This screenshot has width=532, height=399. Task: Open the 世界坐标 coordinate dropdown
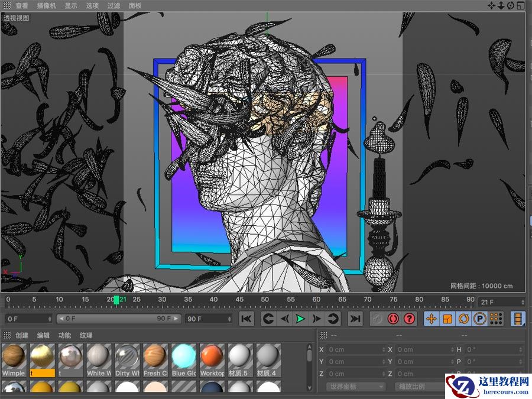pyautogui.click(x=355, y=386)
